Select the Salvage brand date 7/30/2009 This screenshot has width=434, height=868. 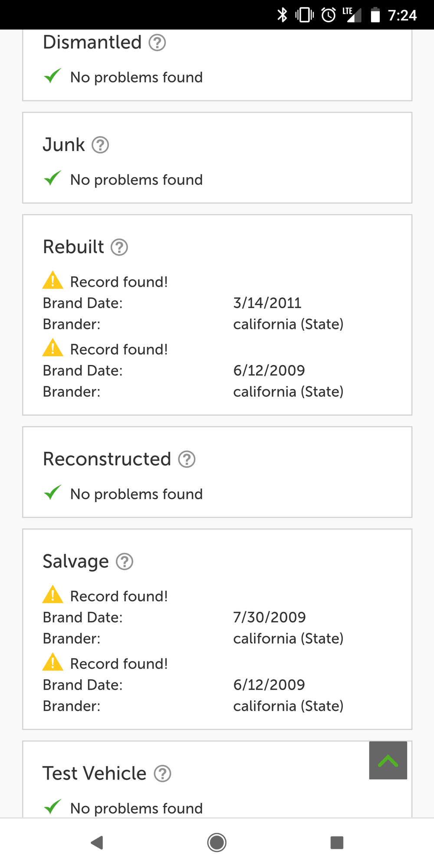pyautogui.click(x=270, y=617)
